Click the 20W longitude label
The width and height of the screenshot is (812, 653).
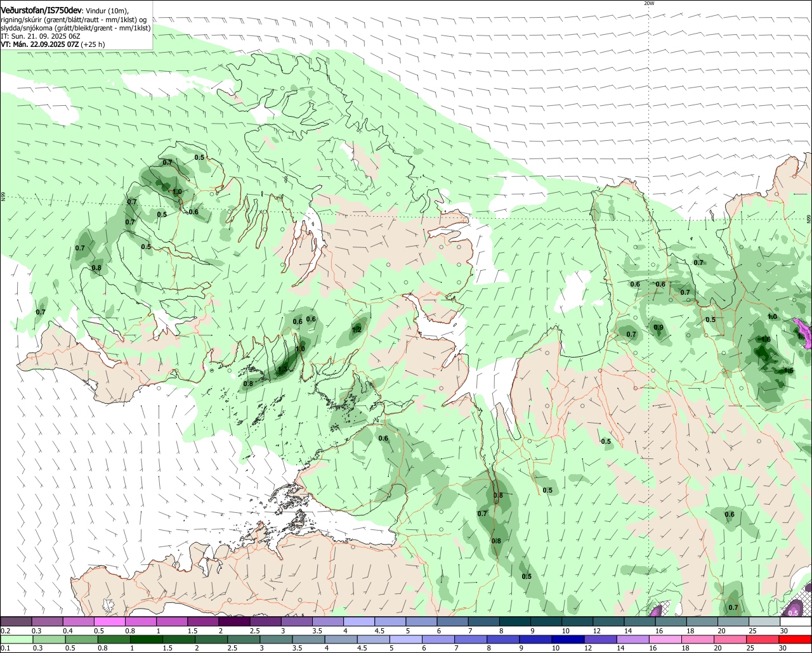tap(648, 3)
